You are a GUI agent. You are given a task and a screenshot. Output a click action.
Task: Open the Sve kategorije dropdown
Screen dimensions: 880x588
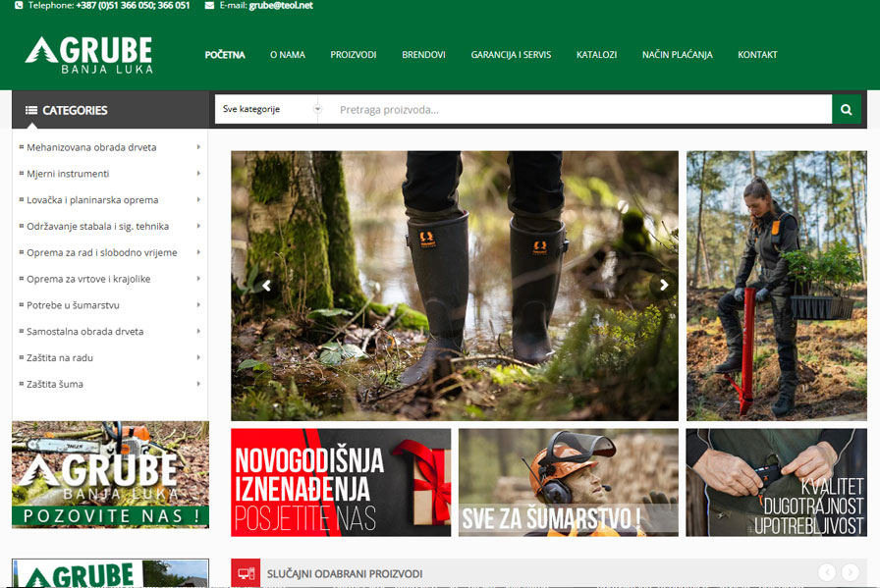point(271,109)
